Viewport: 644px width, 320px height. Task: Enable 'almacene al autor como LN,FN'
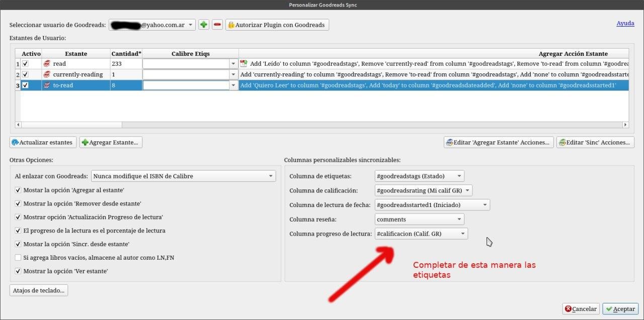pyautogui.click(x=18, y=258)
